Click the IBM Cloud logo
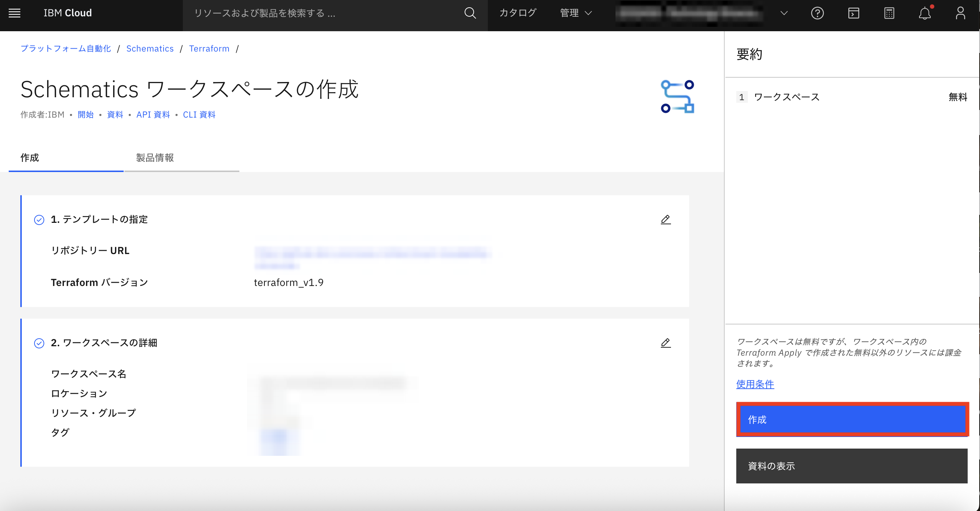This screenshot has height=511, width=980. (x=68, y=13)
